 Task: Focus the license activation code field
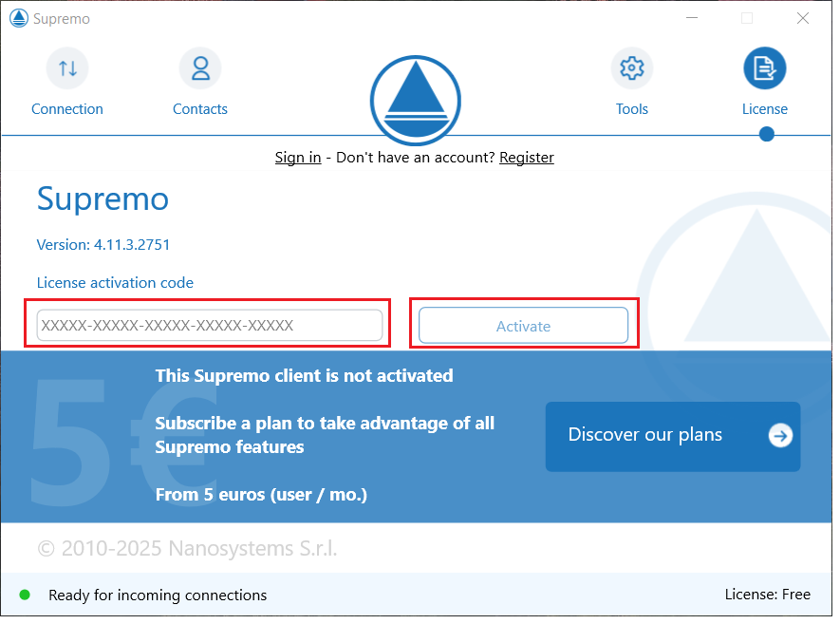tap(210, 326)
